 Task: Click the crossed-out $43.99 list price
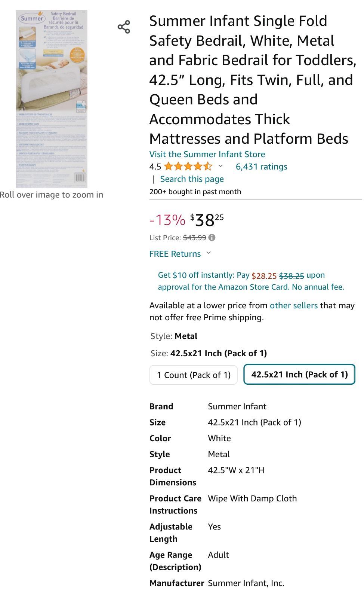[194, 238]
